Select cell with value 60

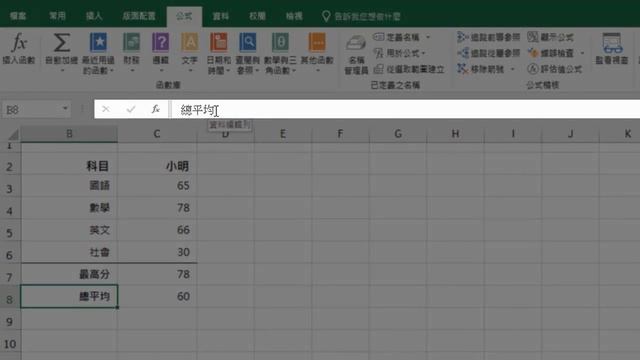pos(157,296)
